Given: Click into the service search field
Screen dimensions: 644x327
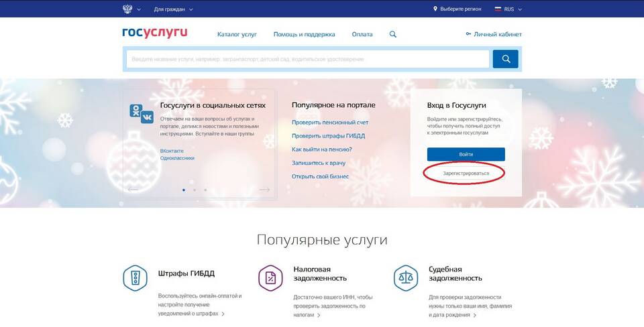Looking at the screenshot, I should [307, 59].
